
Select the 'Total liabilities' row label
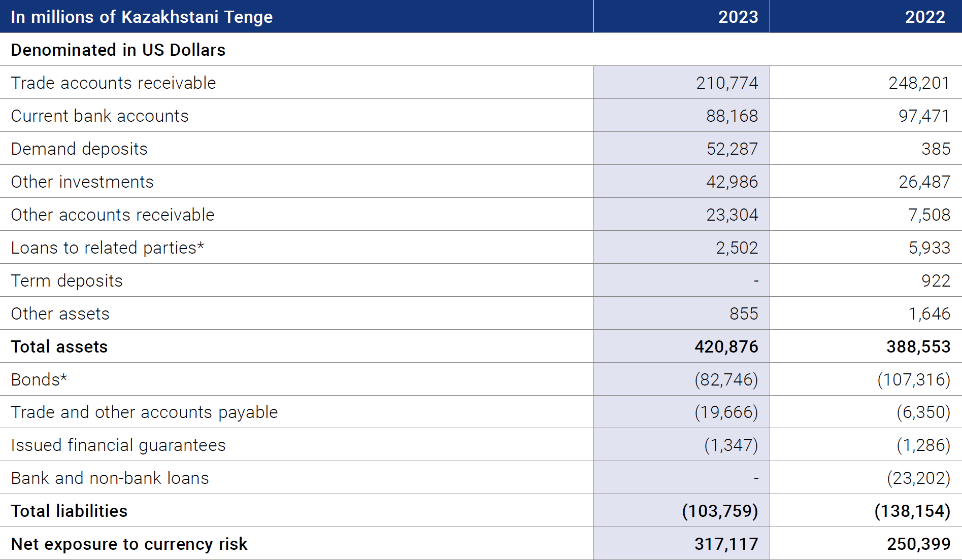point(70,511)
